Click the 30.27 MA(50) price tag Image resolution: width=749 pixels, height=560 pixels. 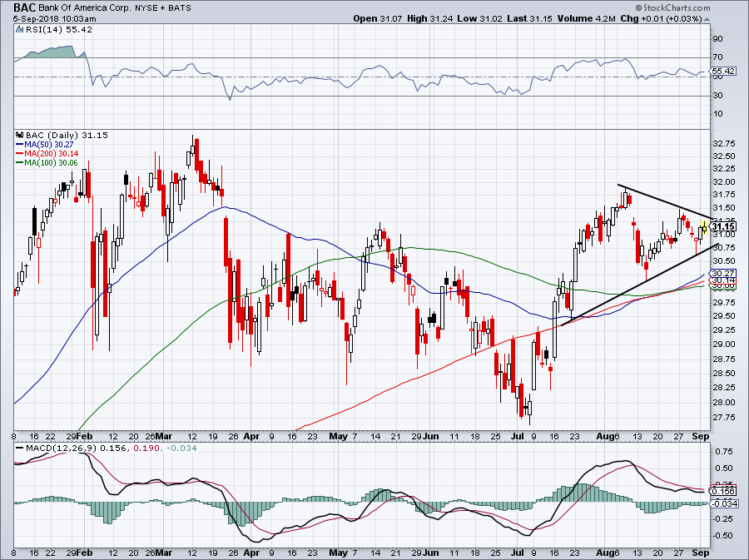tap(723, 274)
